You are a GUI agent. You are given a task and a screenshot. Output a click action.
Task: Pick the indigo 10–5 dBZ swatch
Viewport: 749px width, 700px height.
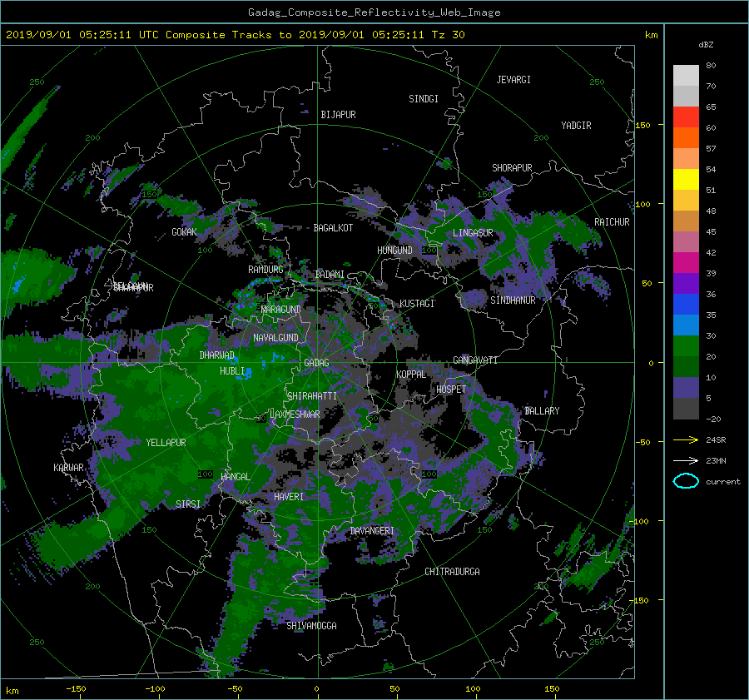pos(686,387)
